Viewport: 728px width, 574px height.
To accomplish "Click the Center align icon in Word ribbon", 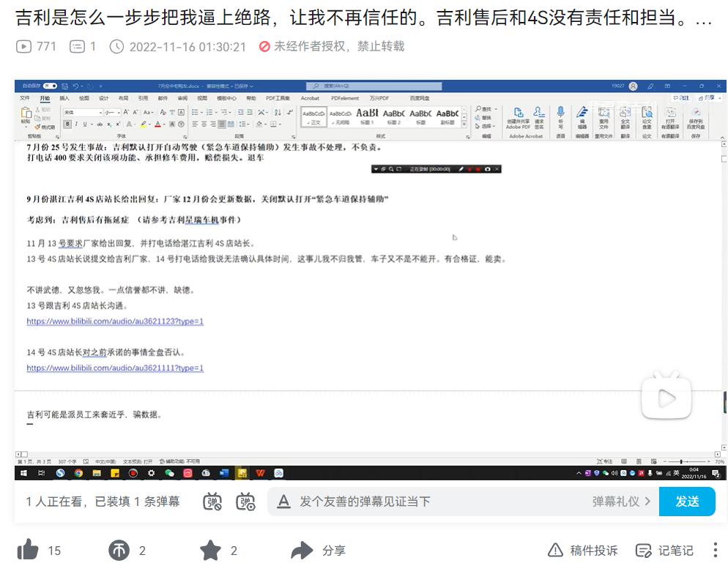I will (x=204, y=124).
